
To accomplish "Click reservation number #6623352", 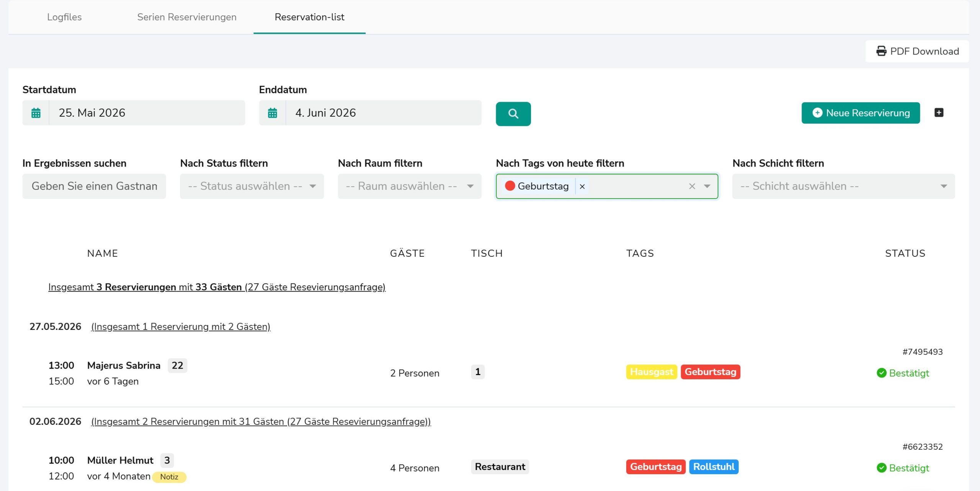I will [x=923, y=447].
